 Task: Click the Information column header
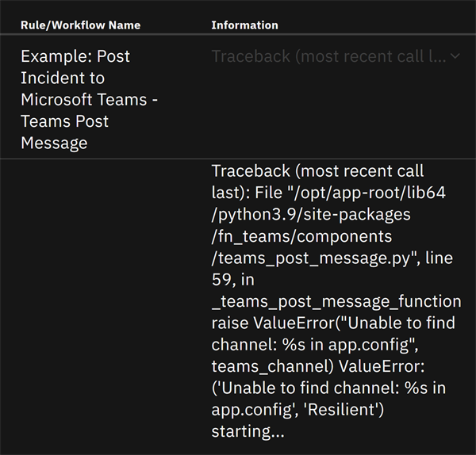coord(244,25)
